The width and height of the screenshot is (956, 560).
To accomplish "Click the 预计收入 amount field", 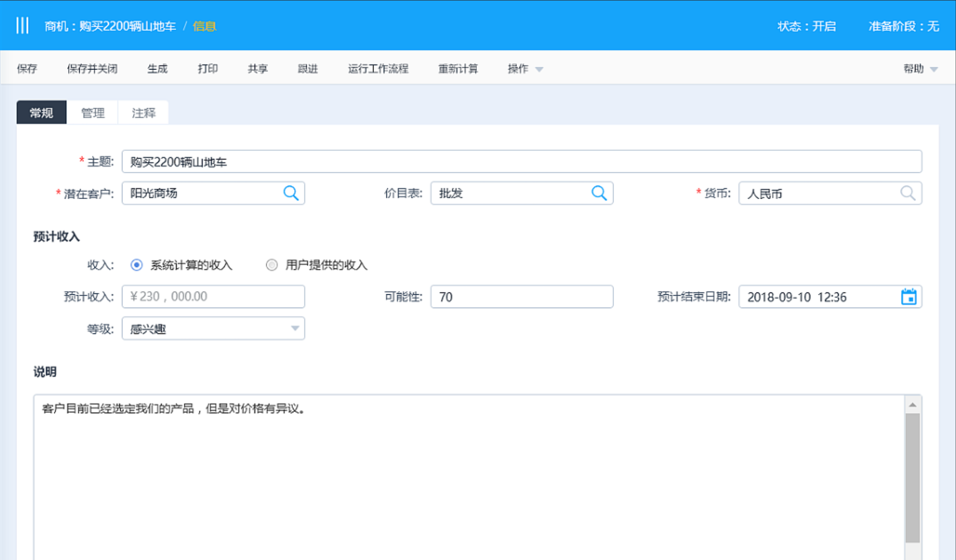I will 213,297.
